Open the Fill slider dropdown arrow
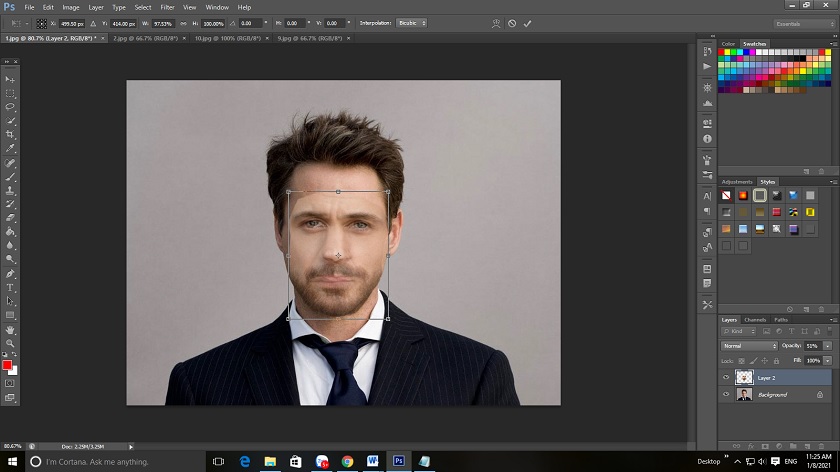Screen dimensions: 840x472 tap(828, 361)
